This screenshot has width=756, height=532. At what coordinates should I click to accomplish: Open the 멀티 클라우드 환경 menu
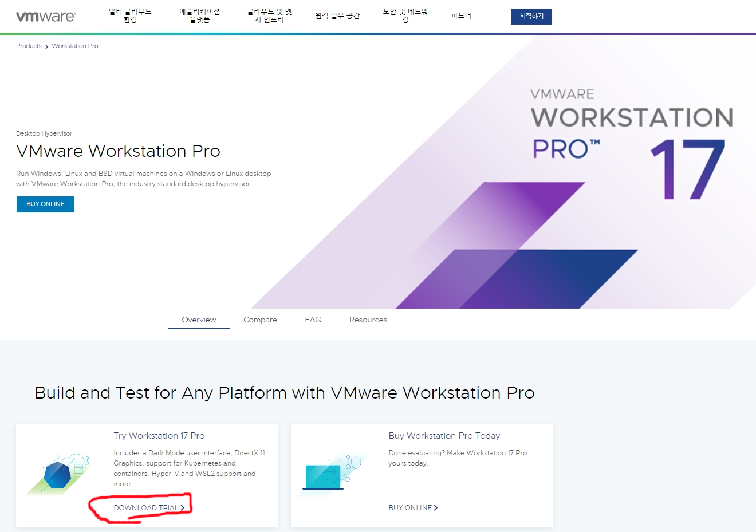(x=130, y=15)
